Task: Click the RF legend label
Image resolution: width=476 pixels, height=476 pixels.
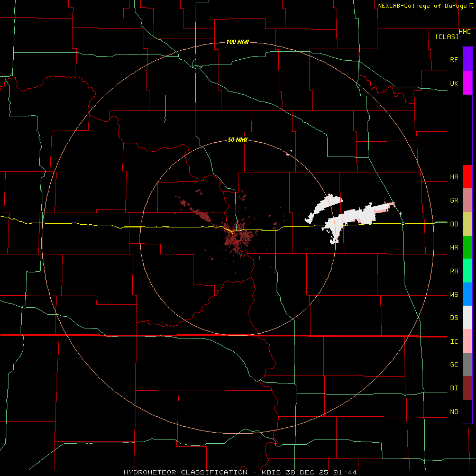Action: [454, 59]
